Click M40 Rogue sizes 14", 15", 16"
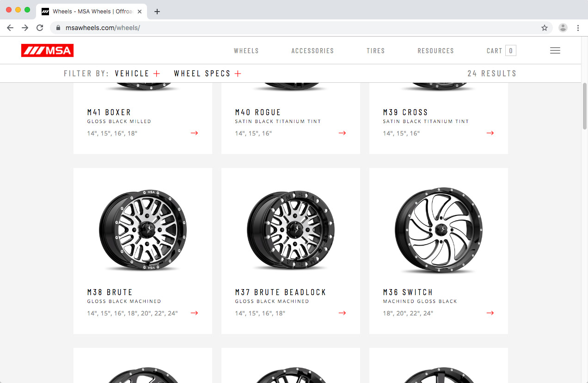The height and width of the screenshot is (383, 588). [253, 134]
